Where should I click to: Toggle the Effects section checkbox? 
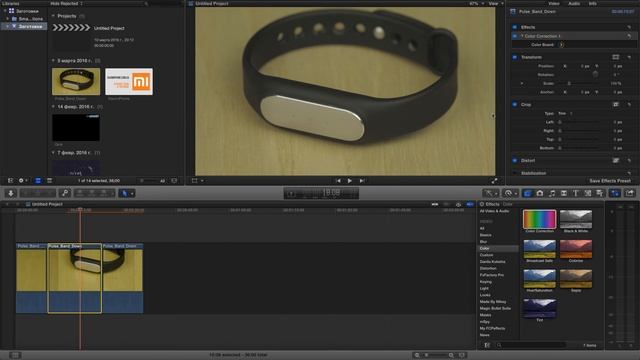pos(515,27)
